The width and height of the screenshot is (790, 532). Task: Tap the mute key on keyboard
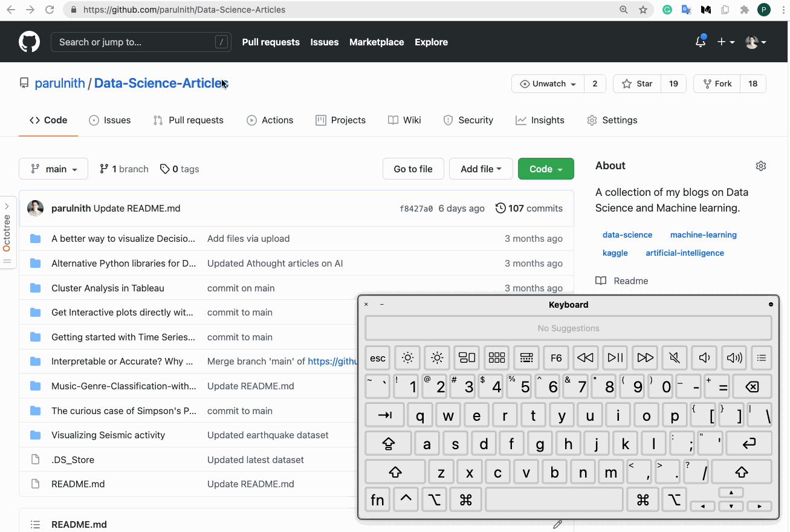click(x=675, y=358)
